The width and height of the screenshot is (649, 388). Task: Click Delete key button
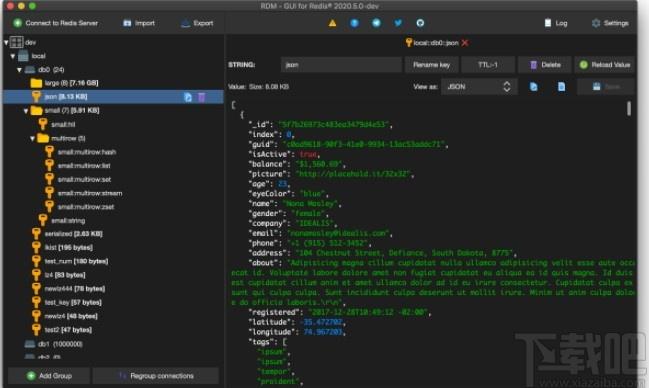(x=545, y=65)
